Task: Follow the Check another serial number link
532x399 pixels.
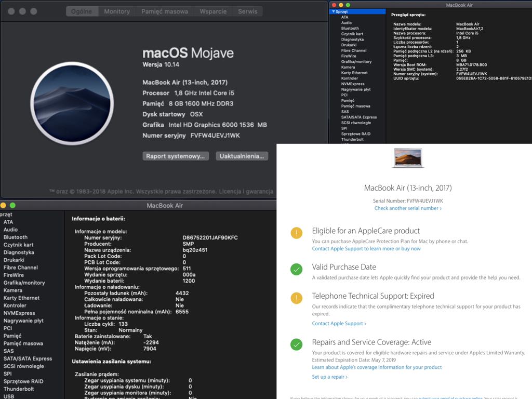Action: point(408,208)
